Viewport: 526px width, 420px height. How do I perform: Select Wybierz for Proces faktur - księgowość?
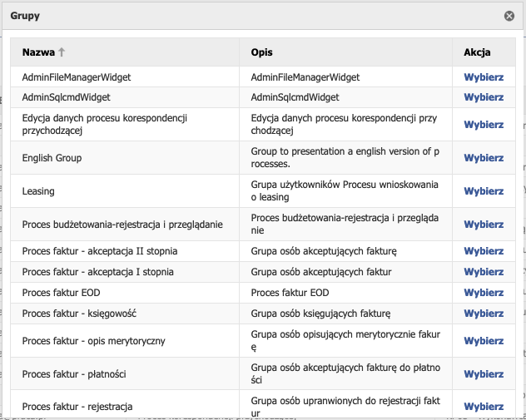(x=484, y=314)
